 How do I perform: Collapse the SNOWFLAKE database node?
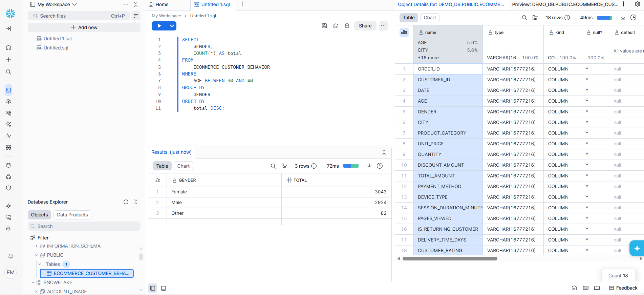(x=33, y=282)
